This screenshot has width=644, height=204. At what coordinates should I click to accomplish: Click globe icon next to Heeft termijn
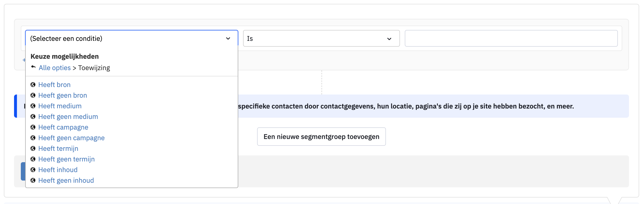[33, 149]
